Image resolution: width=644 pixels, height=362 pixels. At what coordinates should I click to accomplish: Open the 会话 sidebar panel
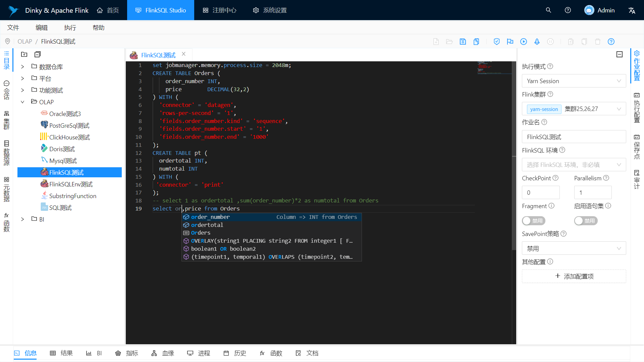tap(6, 90)
